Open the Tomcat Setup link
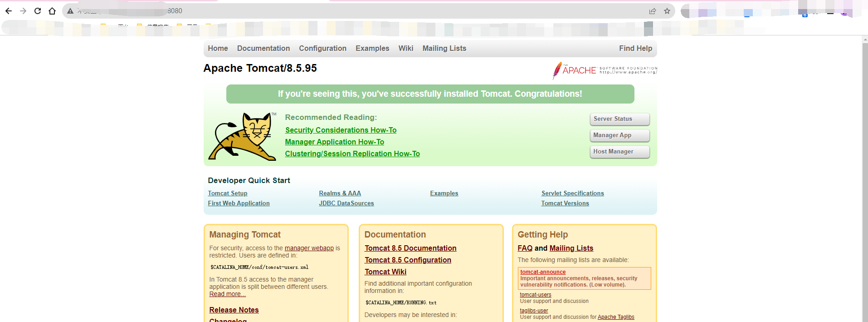 (x=228, y=193)
